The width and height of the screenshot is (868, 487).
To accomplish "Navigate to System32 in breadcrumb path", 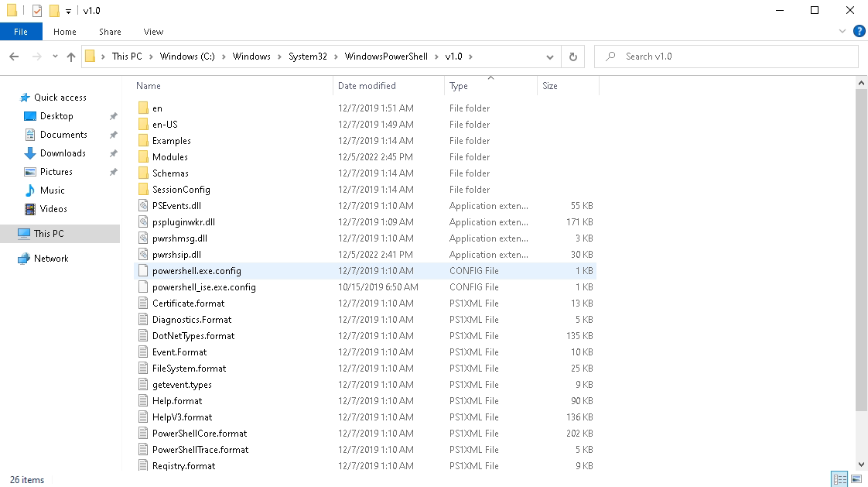I will click(x=307, y=57).
